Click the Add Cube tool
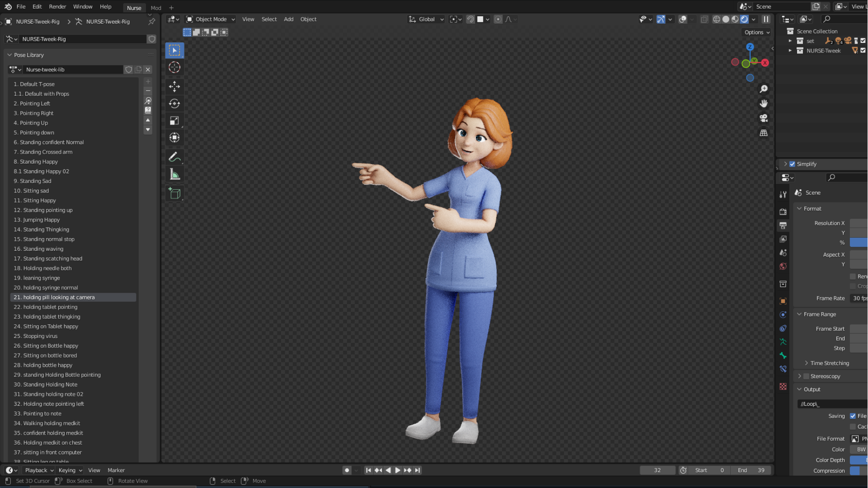Screen dimensions: 868x488 (174, 193)
